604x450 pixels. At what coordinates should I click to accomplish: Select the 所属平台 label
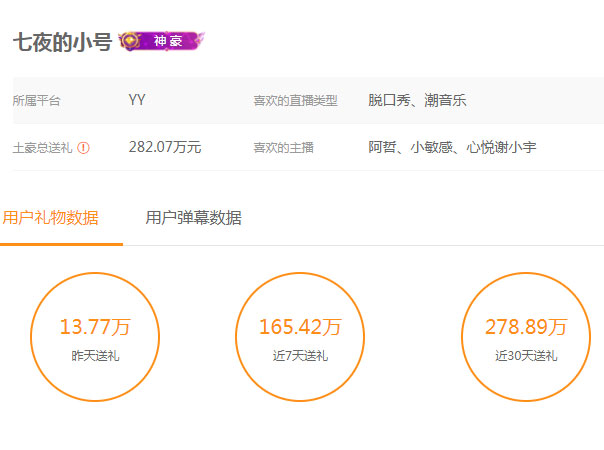point(37,101)
